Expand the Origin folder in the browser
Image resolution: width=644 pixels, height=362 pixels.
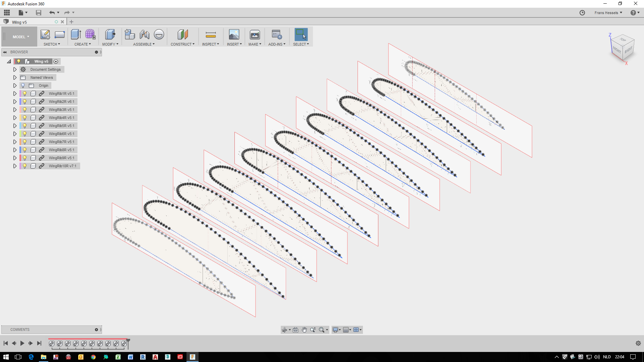(x=15, y=85)
